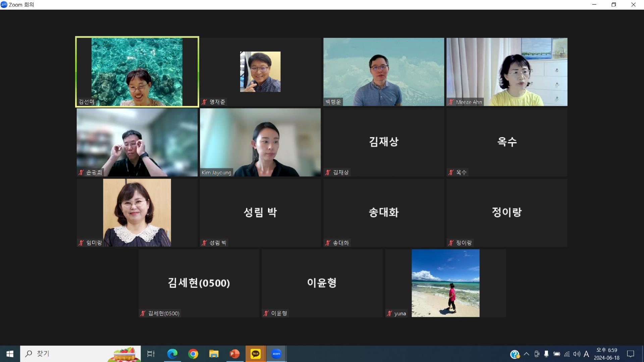The height and width of the screenshot is (362, 644).
Task: Click the muted mic icon beside yuna
Action: click(389, 313)
